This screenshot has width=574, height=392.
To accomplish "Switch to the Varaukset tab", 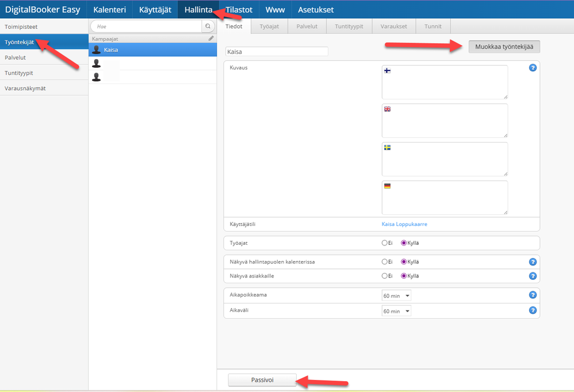I will (393, 26).
